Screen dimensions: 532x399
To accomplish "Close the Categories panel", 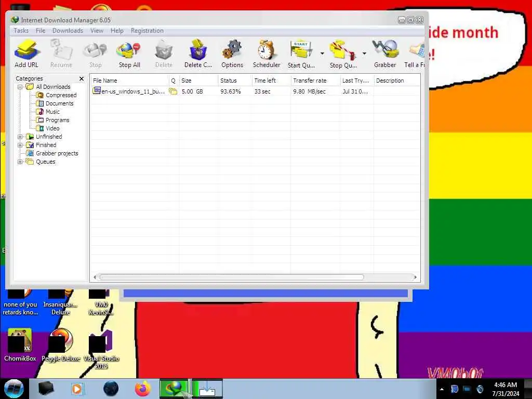I will pos(82,79).
